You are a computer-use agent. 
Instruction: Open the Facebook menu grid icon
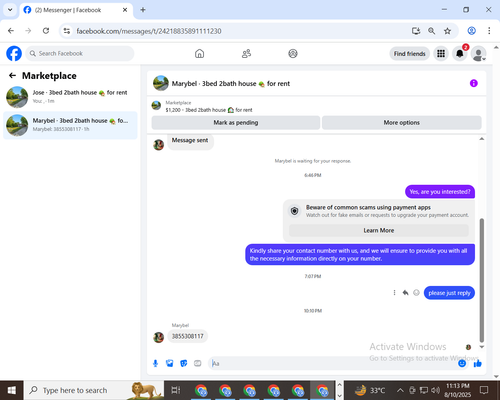pos(441,53)
